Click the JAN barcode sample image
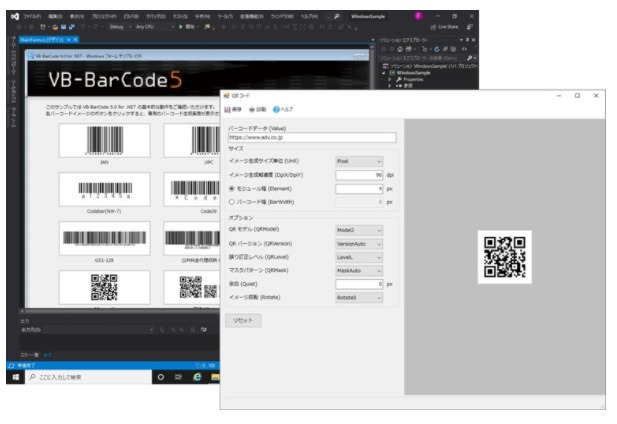 point(105,140)
